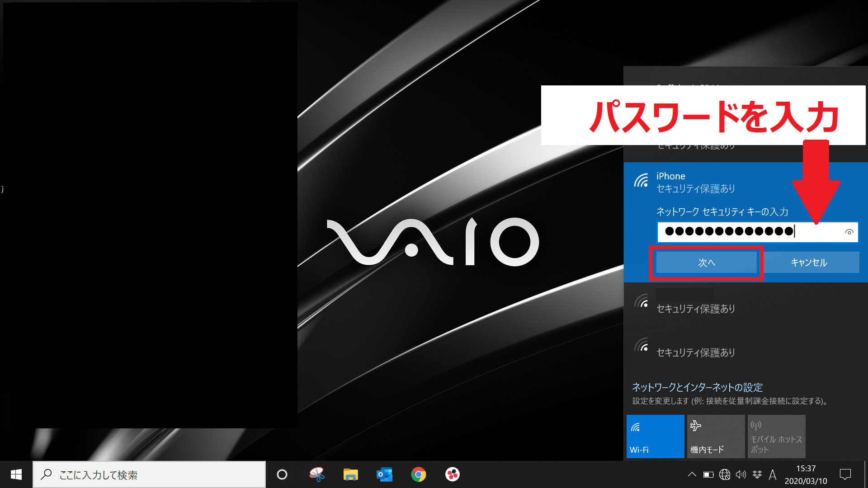The image size is (868, 488).
Task: Click the network globe icon in tray
Action: (x=725, y=474)
